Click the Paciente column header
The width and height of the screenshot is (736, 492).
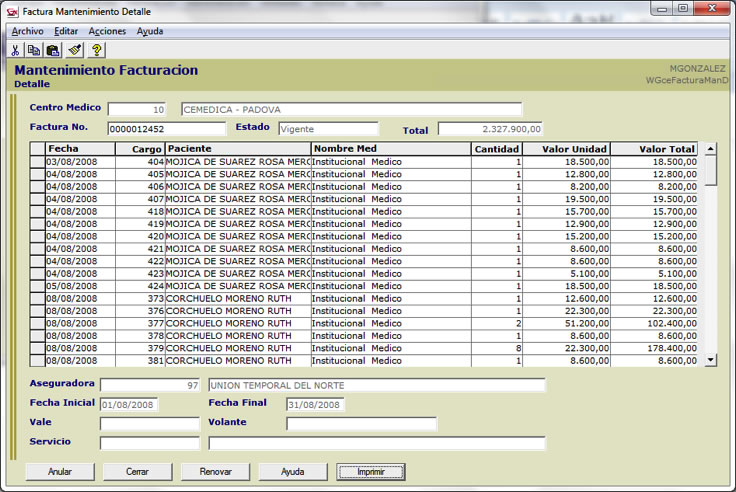click(238, 149)
